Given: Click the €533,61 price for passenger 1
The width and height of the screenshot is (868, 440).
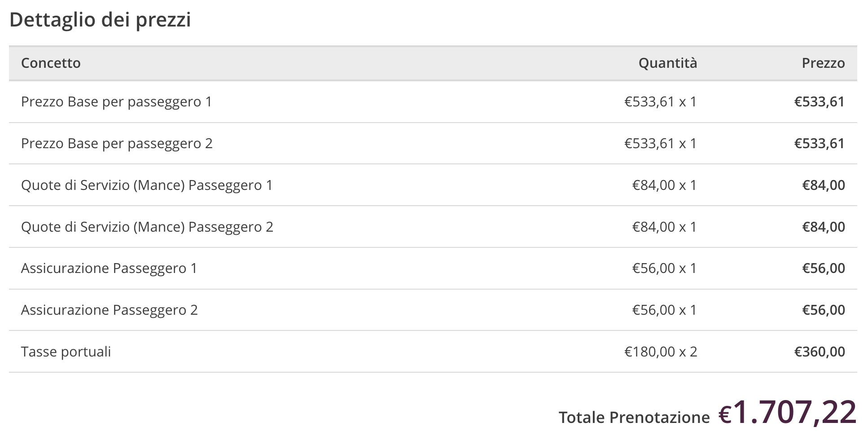Looking at the screenshot, I should pos(820,102).
